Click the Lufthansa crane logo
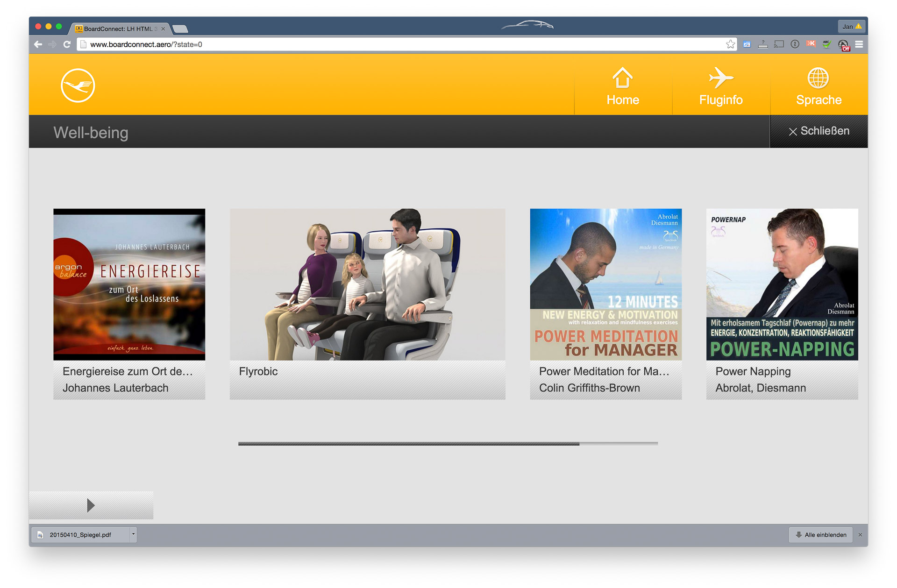The image size is (897, 588). [x=78, y=85]
